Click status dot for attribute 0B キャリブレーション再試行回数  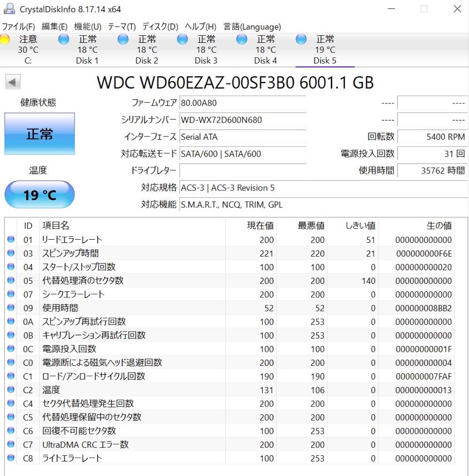[x=11, y=335]
